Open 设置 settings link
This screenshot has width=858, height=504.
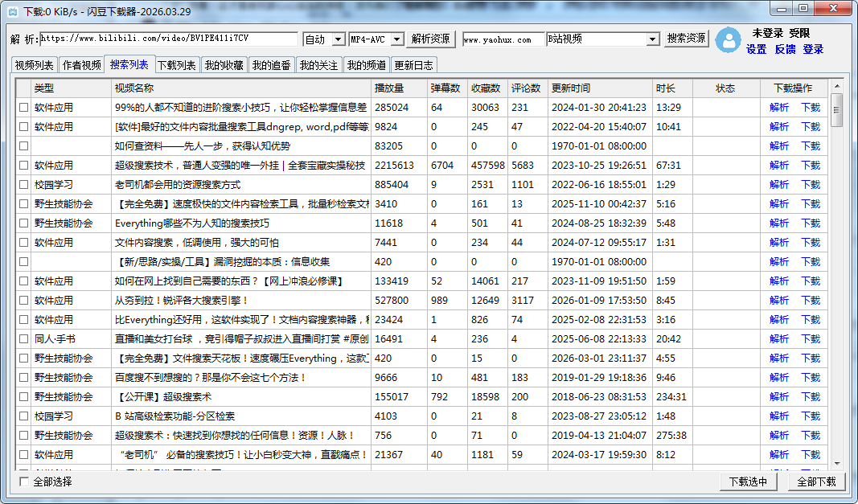tap(756, 49)
